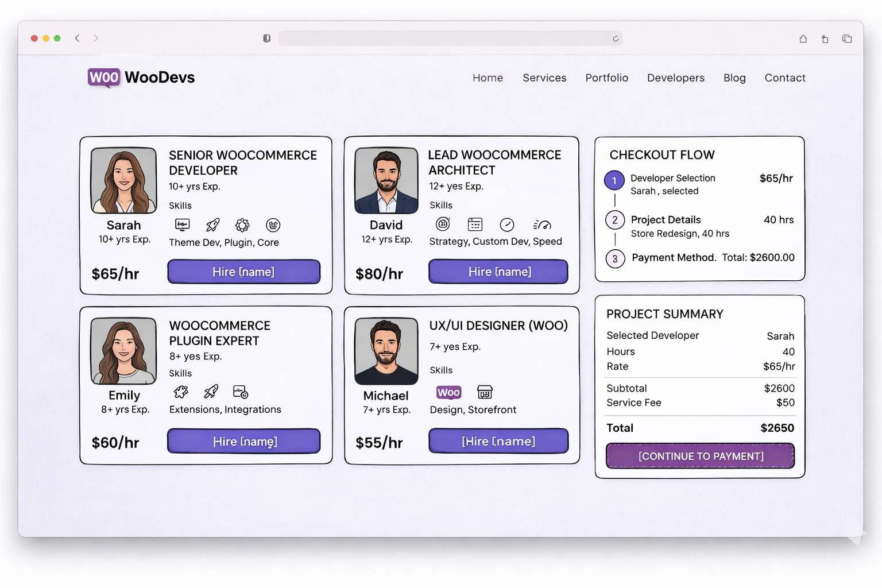
Task: Select step 1 Developer Selection circle
Action: 614,181
